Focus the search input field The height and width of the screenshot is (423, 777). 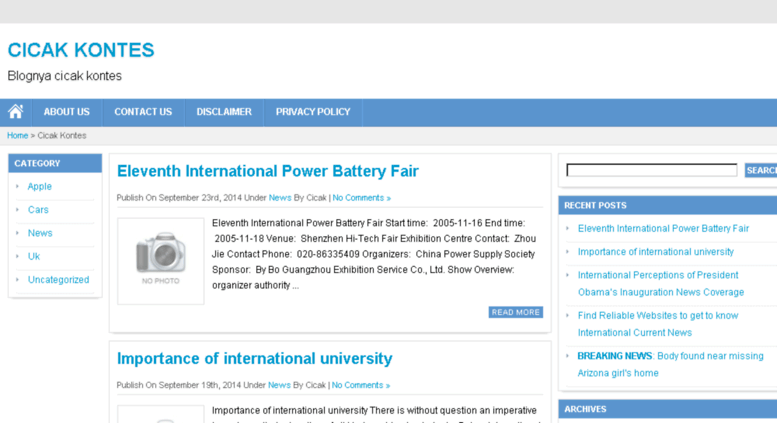click(x=652, y=170)
